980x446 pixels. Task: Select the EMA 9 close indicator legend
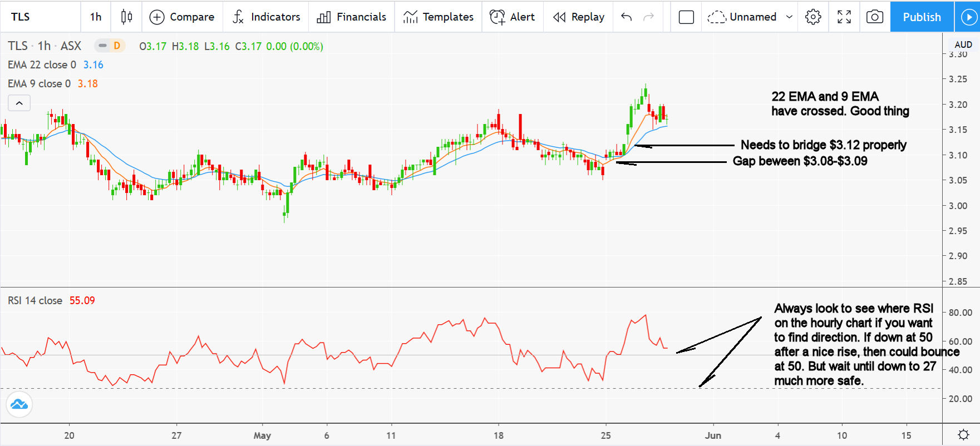(39, 83)
